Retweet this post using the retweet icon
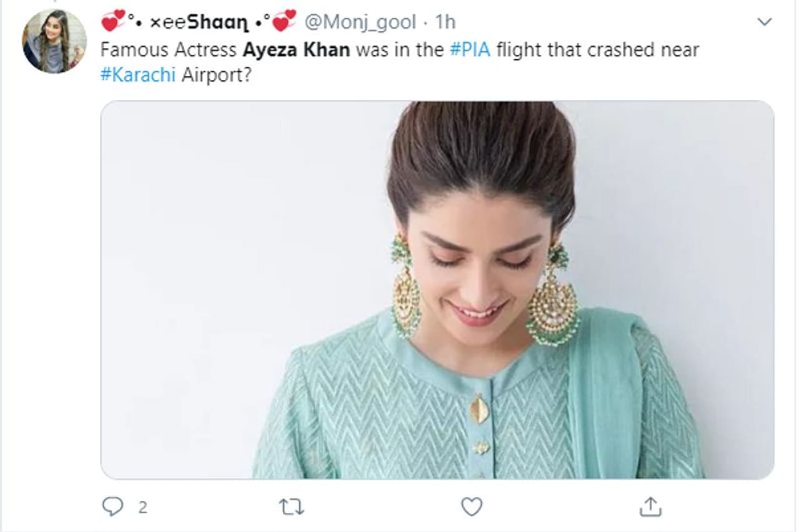This screenshot has height=532, width=799. [x=292, y=507]
